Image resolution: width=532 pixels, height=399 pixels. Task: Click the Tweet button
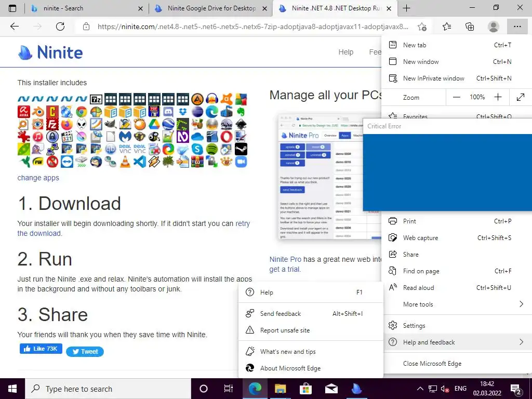pos(85,352)
